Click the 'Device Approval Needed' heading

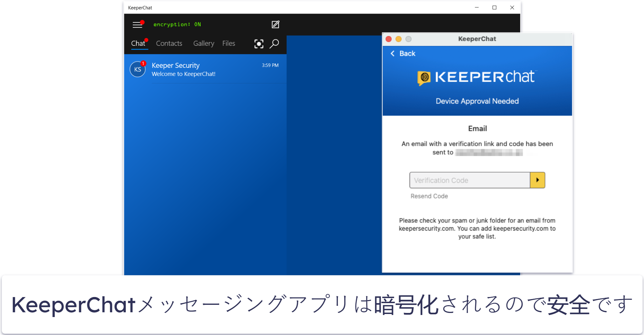tap(477, 101)
